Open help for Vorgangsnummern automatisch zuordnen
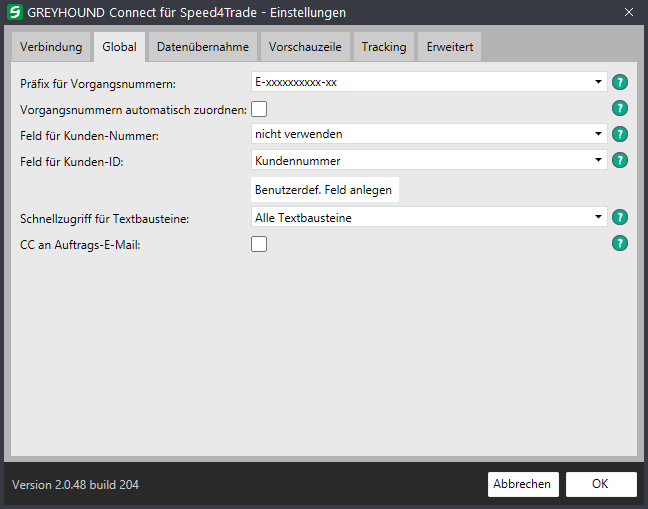648x509 pixels. click(x=619, y=108)
